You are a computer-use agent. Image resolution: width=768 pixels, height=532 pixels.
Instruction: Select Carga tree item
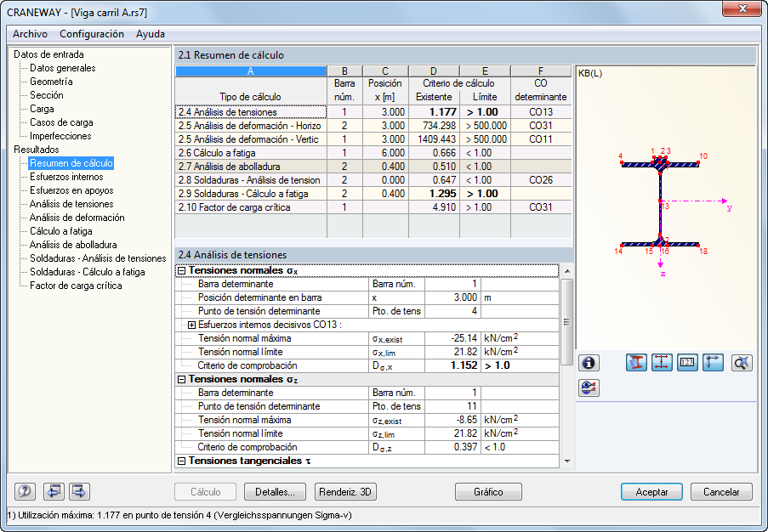tap(42, 109)
